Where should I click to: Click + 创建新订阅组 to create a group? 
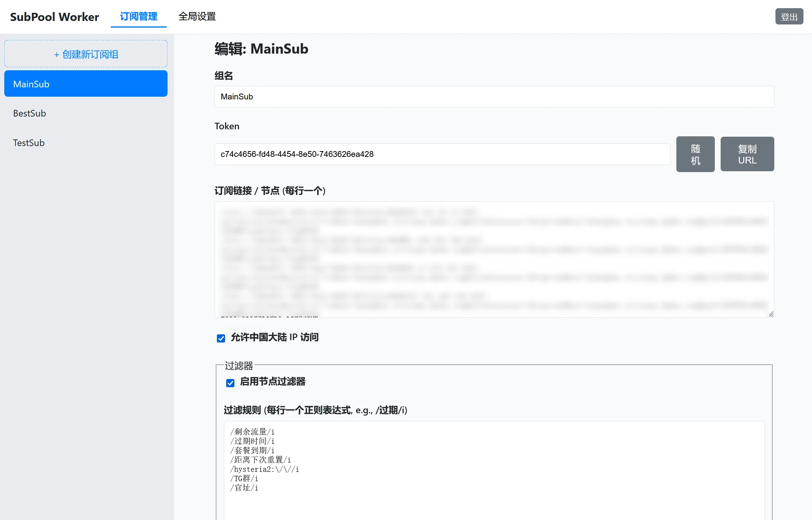coord(86,54)
